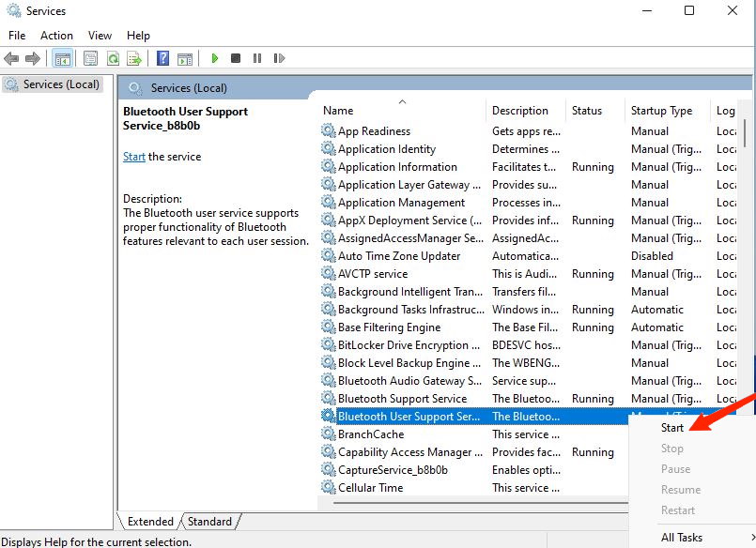Viewport: 756px width, 548px height.
Task: Toggle Show/Hide Console Tree toolbar button
Action: 62,58
